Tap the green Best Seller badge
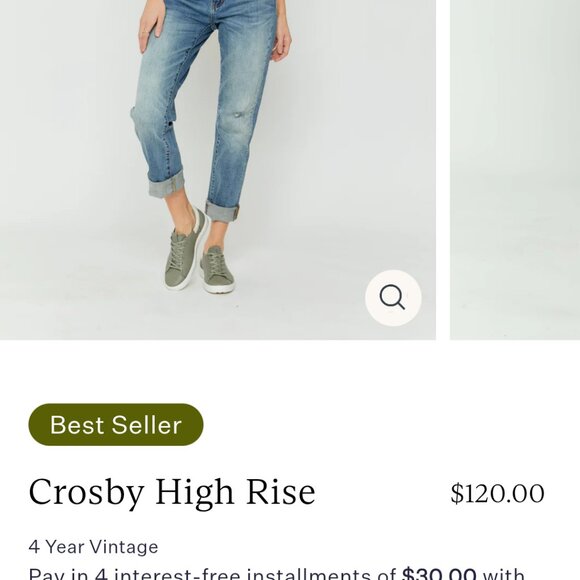This screenshot has width=580, height=580. pos(116,425)
